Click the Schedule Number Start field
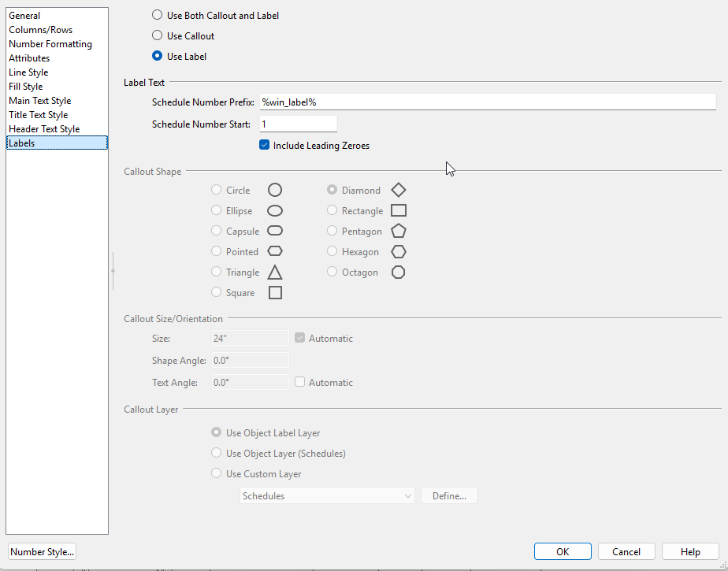This screenshot has height=571, width=728. [298, 124]
